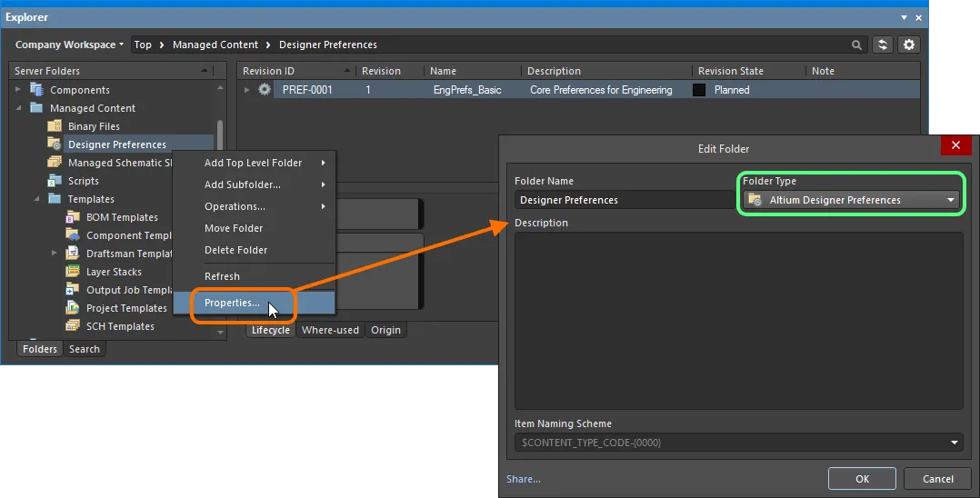Collapse the Managed Content tree node
The image size is (980, 498).
(18, 108)
